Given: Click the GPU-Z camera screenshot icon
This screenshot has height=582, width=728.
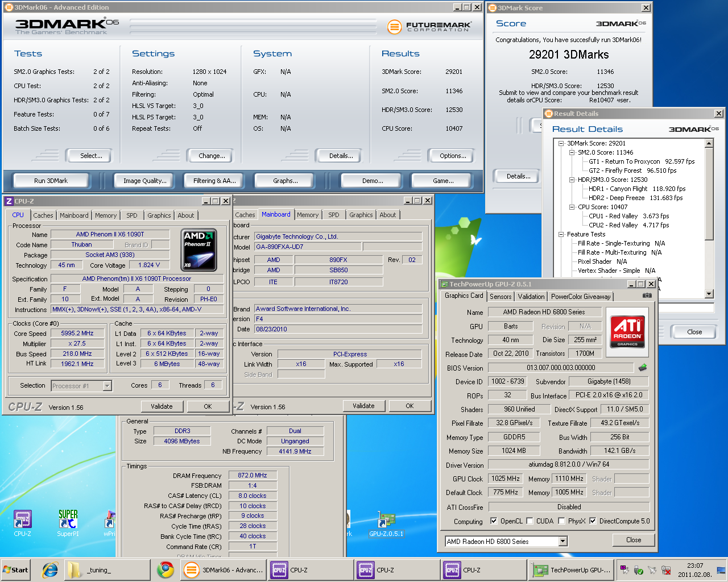Looking at the screenshot, I should tap(647, 296).
